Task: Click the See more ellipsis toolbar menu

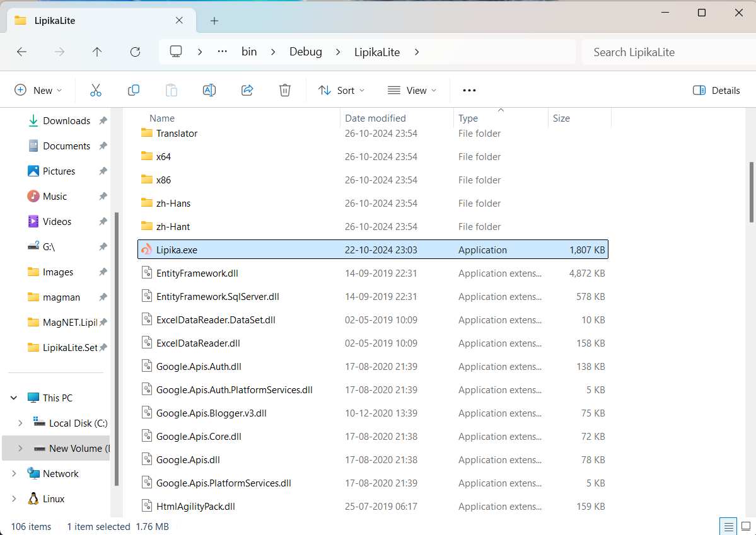Action: 469,90
